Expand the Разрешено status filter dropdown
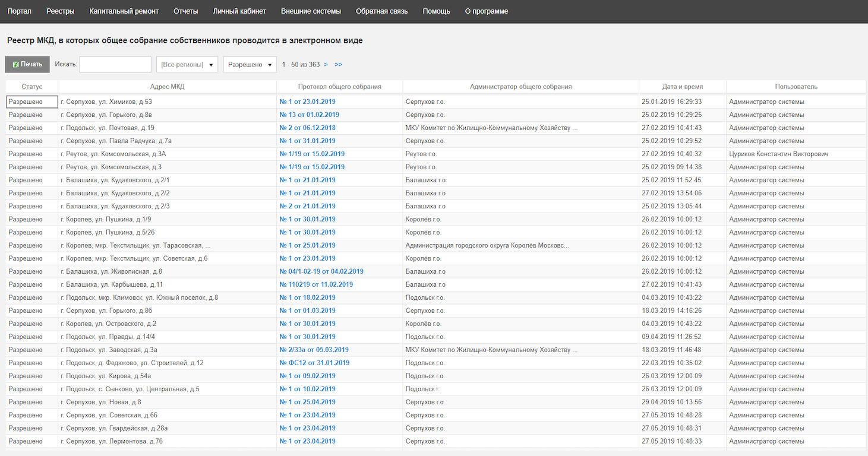This screenshot has height=456, width=868. 250,65
